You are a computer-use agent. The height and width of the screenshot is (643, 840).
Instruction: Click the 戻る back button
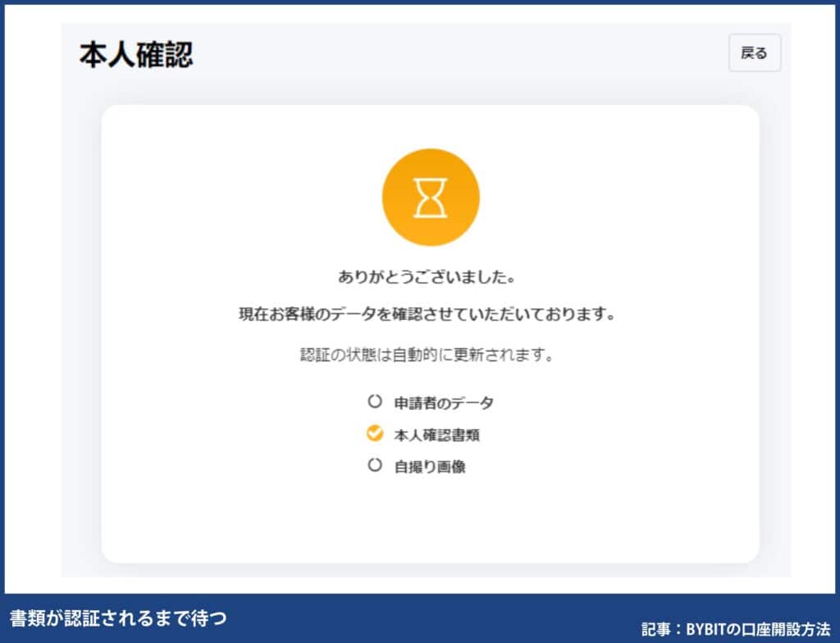tap(754, 53)
